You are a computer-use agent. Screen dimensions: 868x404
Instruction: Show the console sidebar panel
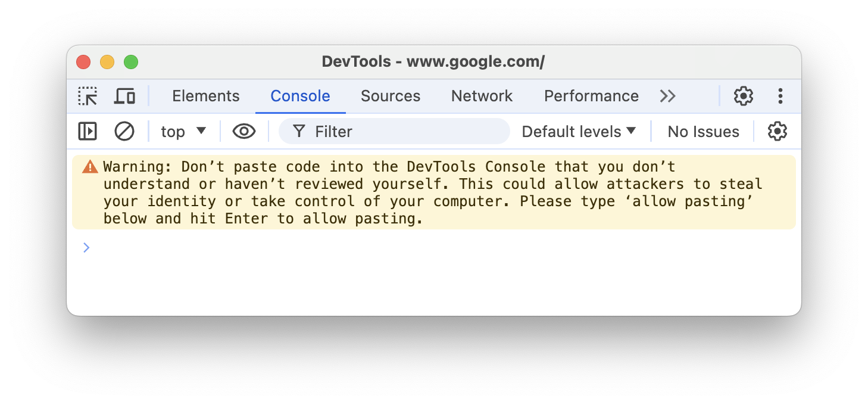click(87, 131)
